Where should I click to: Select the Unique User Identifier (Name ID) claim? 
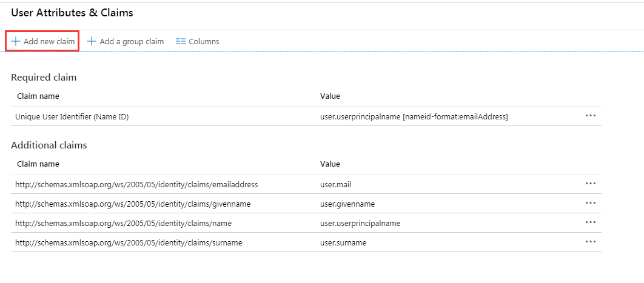[x=72, y=116]
